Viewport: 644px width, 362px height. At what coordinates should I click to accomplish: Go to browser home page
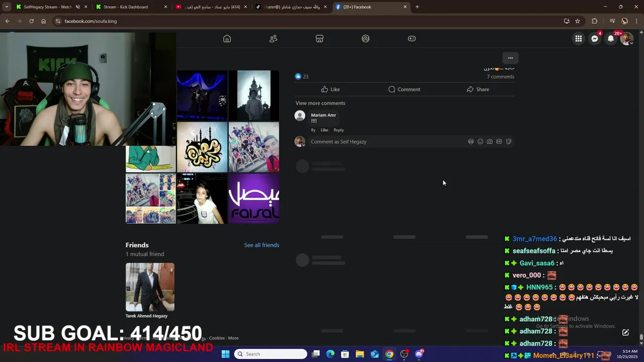[x=43, y=21]
